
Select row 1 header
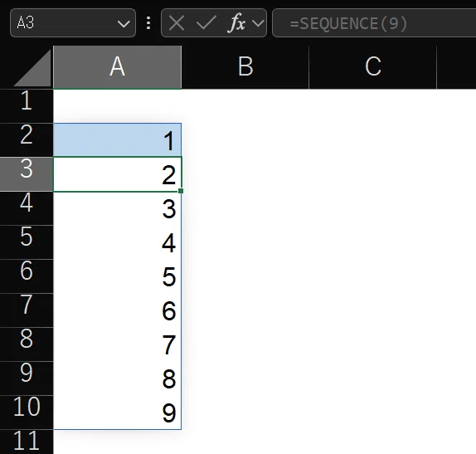point(27,106)
